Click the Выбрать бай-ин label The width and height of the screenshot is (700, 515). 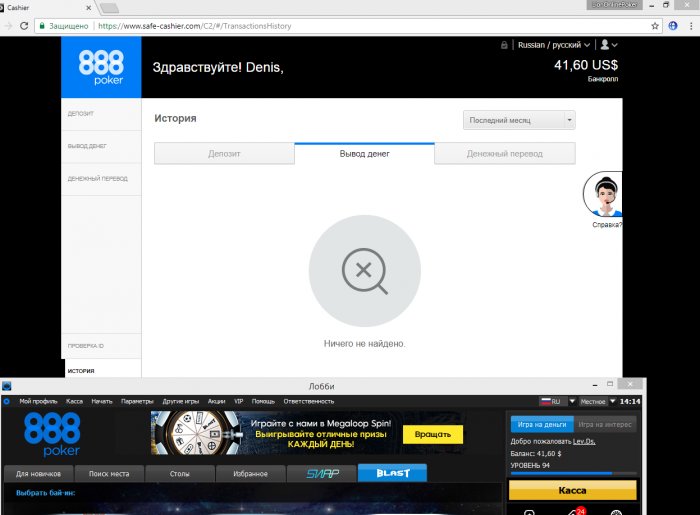pos(46,493)
